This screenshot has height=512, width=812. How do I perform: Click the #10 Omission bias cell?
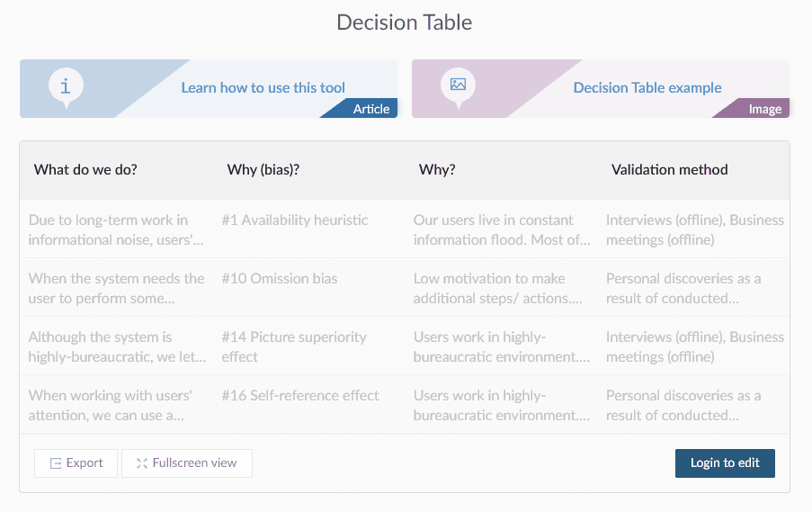point(280,279)
